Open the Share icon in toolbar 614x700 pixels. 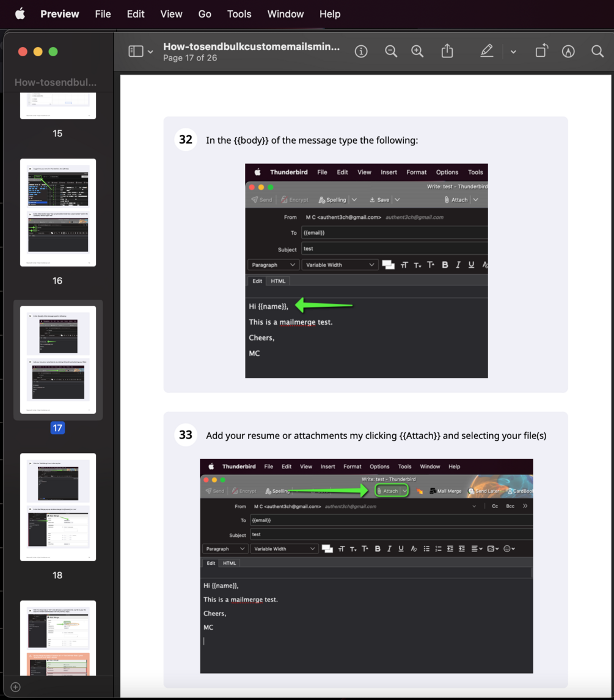click(447, 51)
